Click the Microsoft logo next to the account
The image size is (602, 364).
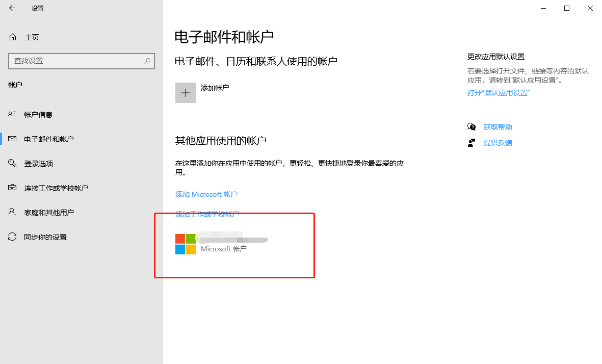tap(185, 244)
